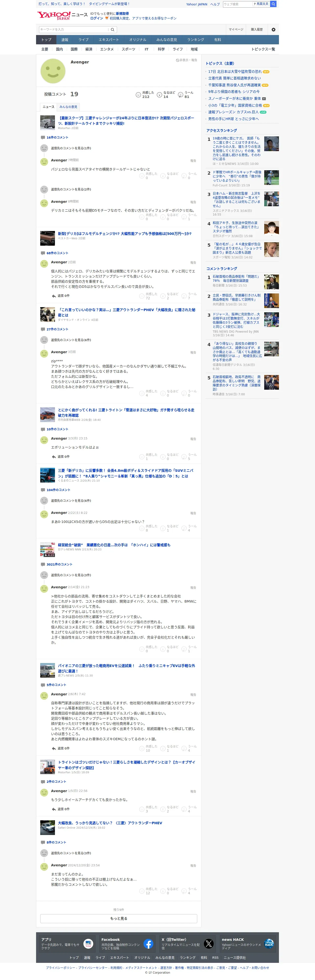Open the news HACK icon in footer

tap(269, 944)
